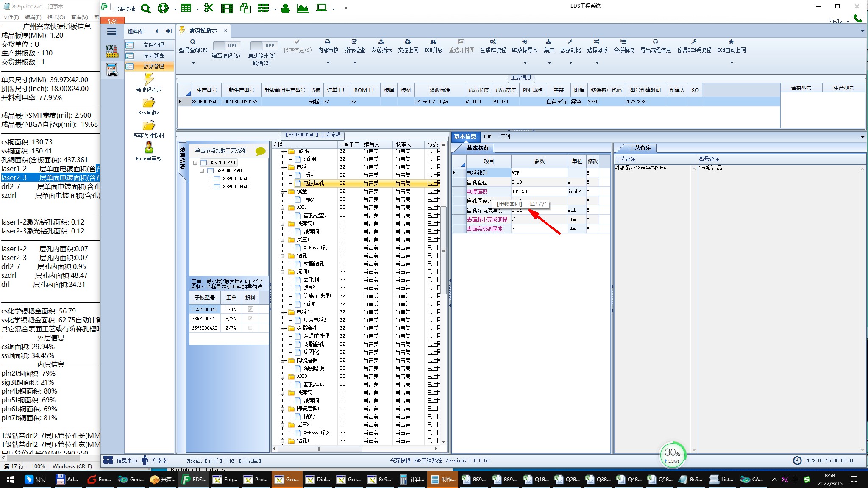Image resolution: width=868 pixels, height=488 pixels.
Task: Open dropdown arrow under 内部审核
Action: coord(328,63)
